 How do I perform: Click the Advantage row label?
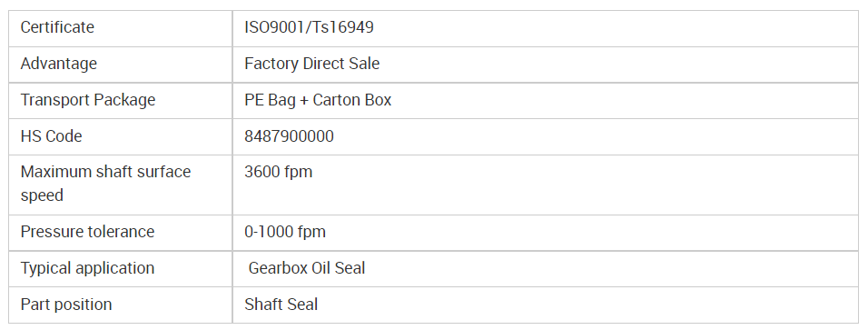click(x=59, y=64)
